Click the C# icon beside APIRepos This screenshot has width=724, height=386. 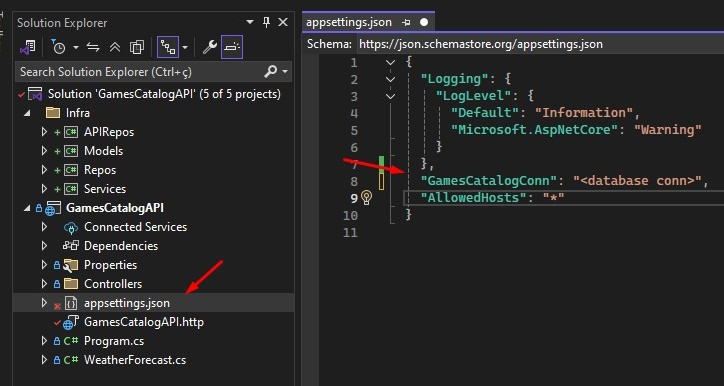tap(71, 132)
